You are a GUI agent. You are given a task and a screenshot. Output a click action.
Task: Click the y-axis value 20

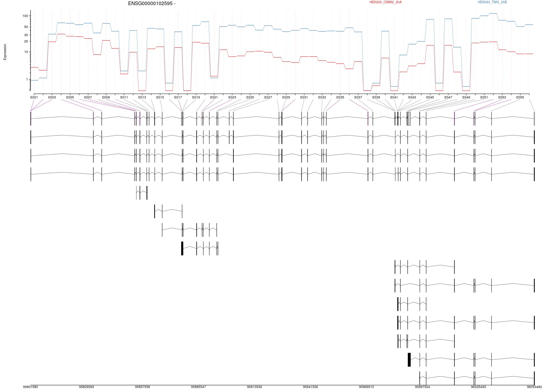click(x=26, y=42)
